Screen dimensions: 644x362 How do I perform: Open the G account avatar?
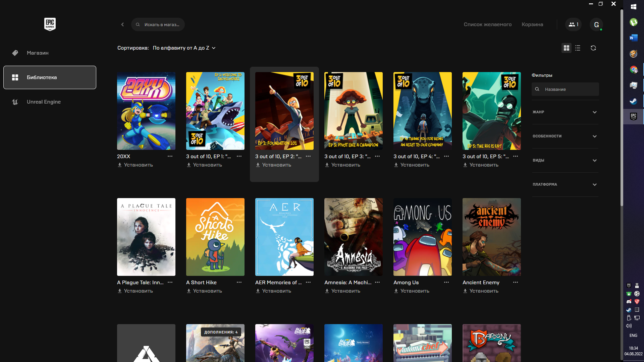(596, 24)
